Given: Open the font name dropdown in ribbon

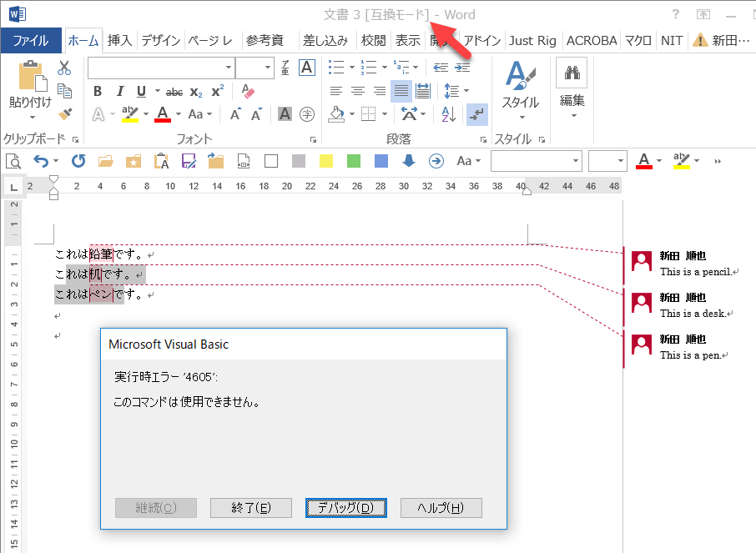Looking at the screenshot, I should coord(228,68).
